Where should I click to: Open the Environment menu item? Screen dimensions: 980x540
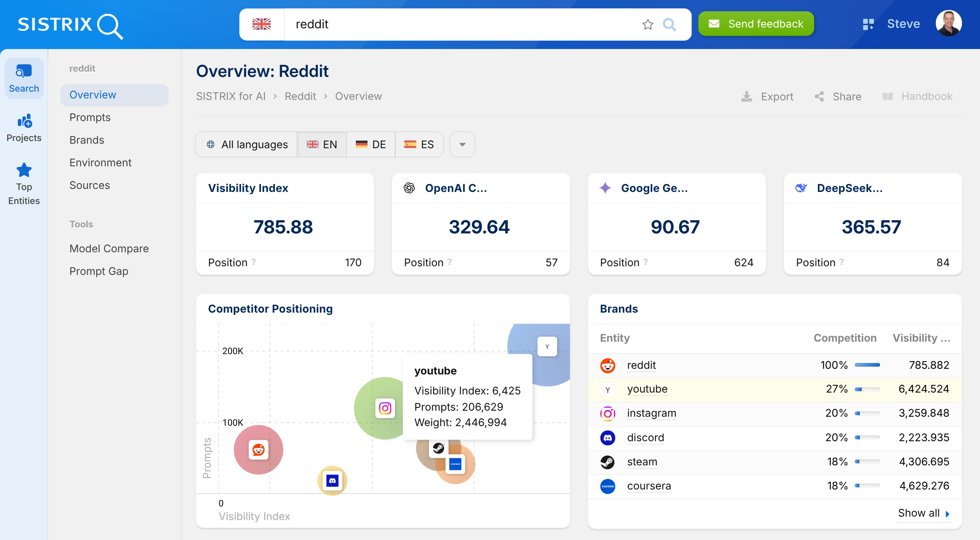(100, 163)
